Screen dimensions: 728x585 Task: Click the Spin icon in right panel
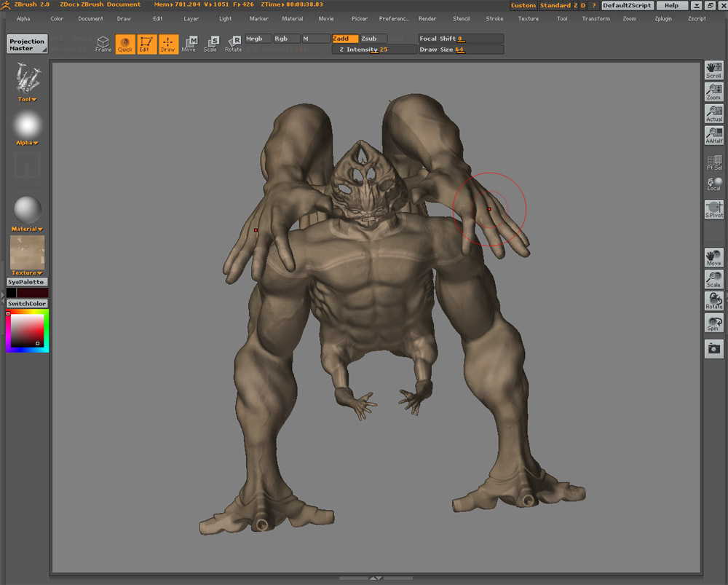[x=713, y=323]
